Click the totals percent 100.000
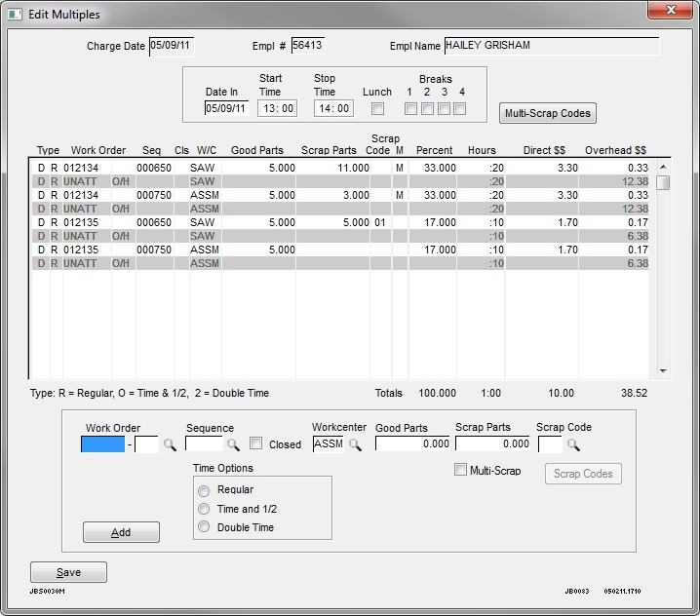This screenshot has width=700, height=616. click(437, 393)
